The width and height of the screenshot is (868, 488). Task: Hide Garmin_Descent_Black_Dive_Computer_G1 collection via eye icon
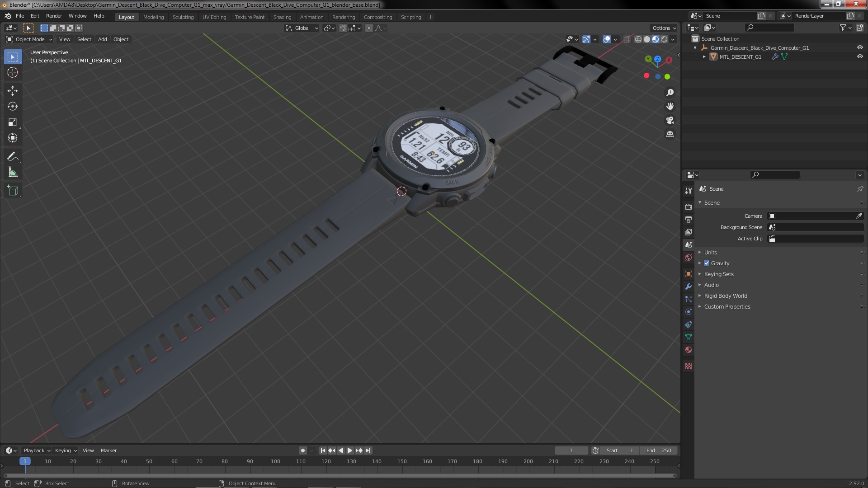(860, 47)
